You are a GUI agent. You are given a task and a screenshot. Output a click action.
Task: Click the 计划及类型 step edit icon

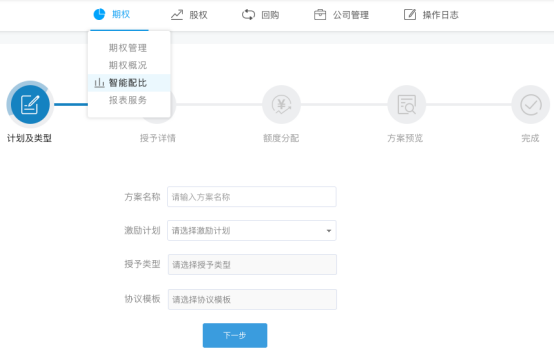pyautogui.click(x=30, y=105)
